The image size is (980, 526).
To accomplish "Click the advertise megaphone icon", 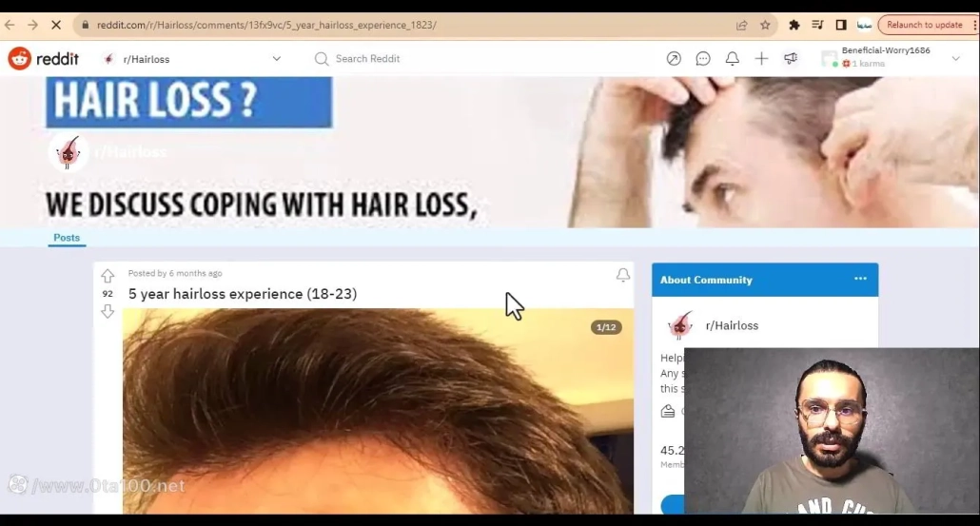I will pyautogui.click(x=791, y=59).
